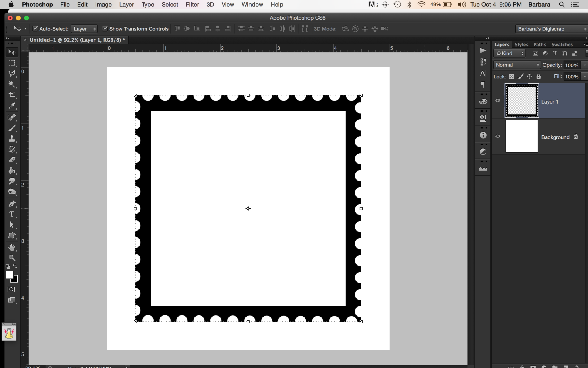
Task: Uncheck Show Transform Controls
Action: pos(105,29)
